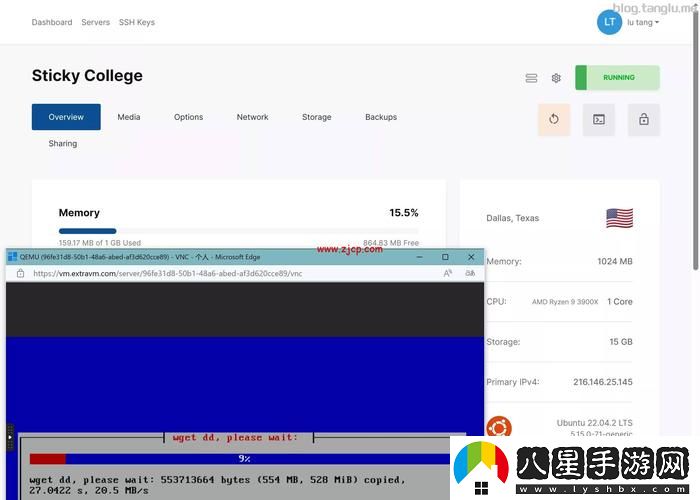
Task: Close the QEMU VNC window
Action: [471, 257]
